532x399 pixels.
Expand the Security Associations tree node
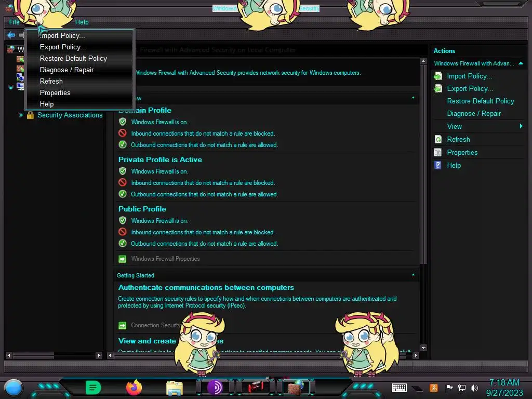tap(20, 115)
